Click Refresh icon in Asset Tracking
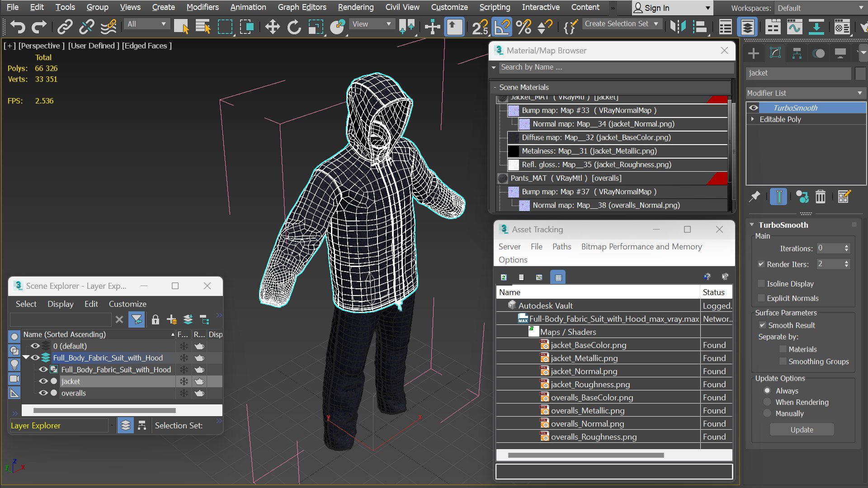 (x=504, y=277)
